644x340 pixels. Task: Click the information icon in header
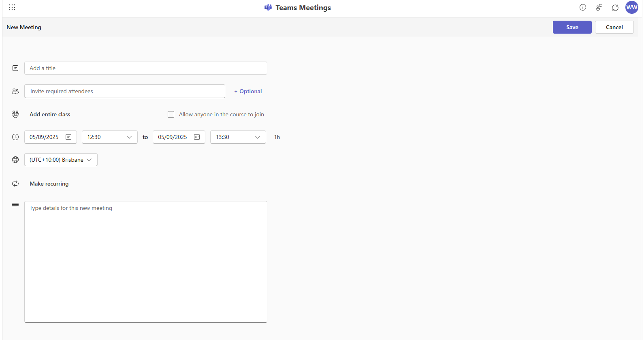click(582, 7)
